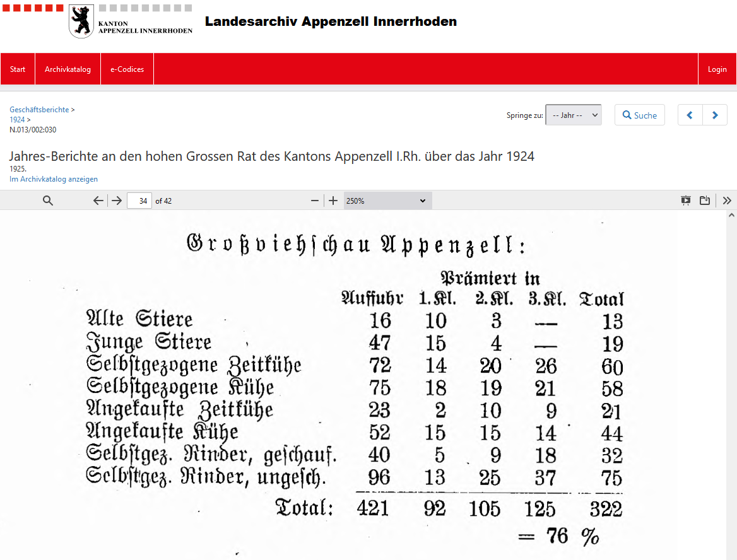Follow the Geschäftsberichte breadcrumb link
This screenshot has width=737, height=560.
pyautogui.click(x=39, y=110)
